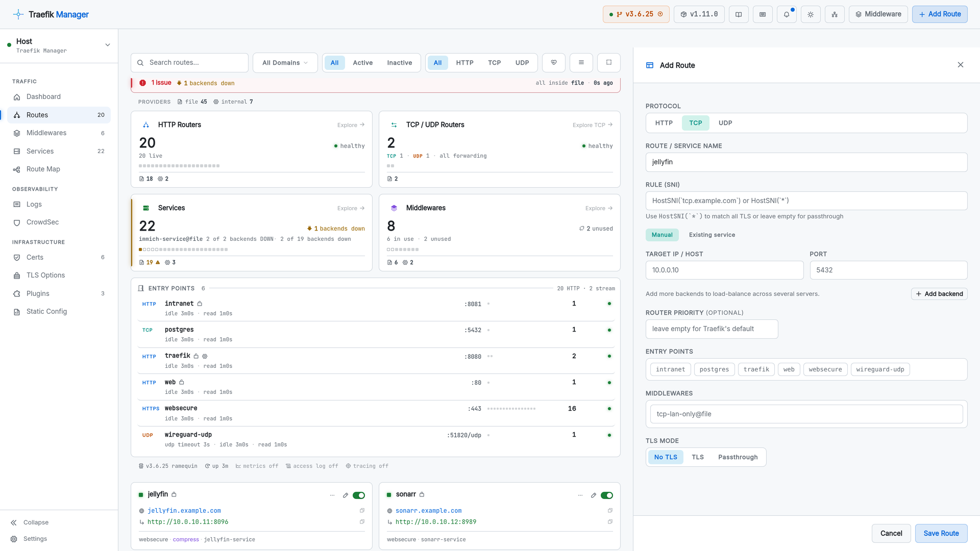This screenshot has width=980, height=551.
Task: Go to Dashboard in the sidebar
Action: pos(59,97)
